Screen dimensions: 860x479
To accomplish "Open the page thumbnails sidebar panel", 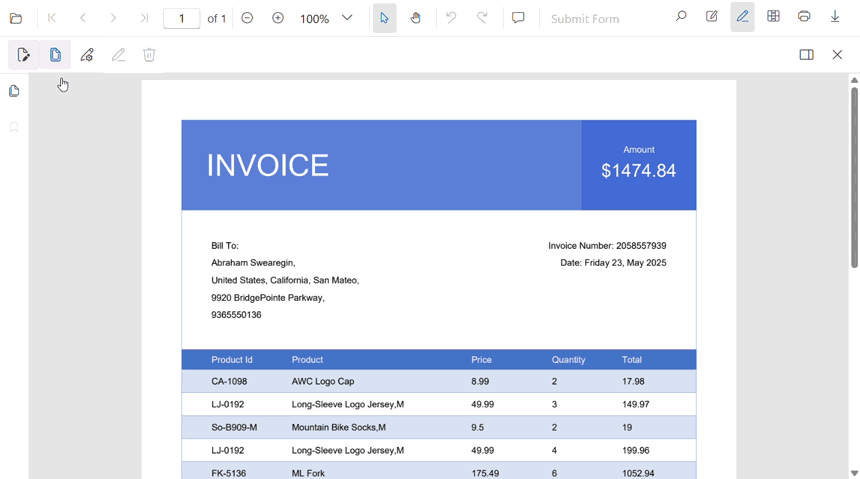I will [x=14, y=91].
